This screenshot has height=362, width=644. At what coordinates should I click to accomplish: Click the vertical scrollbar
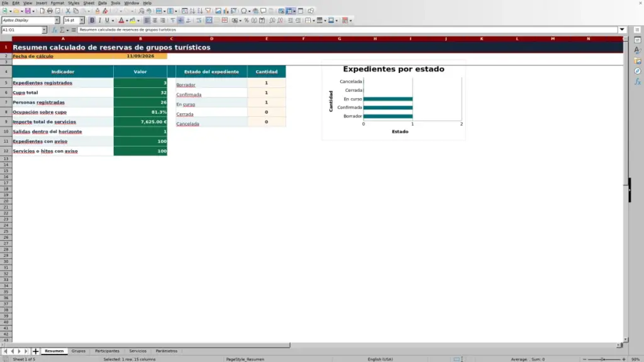626,189
